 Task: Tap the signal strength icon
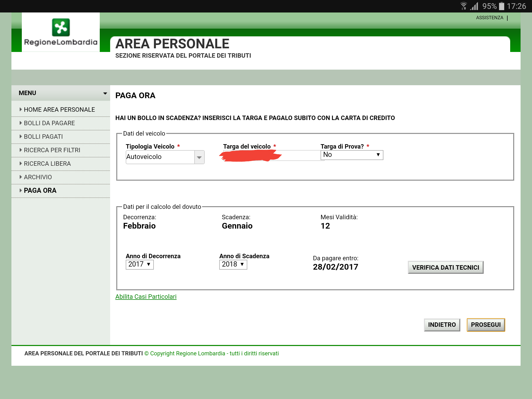click(474, 6)
